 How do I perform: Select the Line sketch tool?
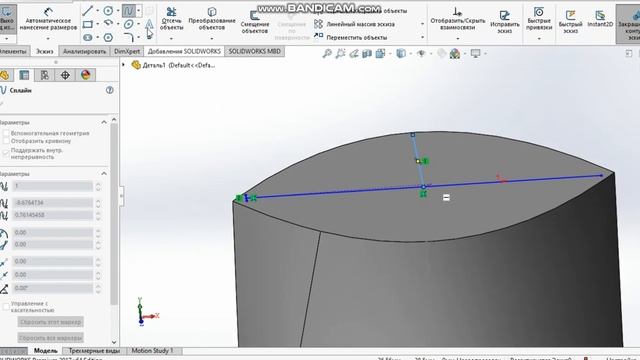[x=87, y=11]
